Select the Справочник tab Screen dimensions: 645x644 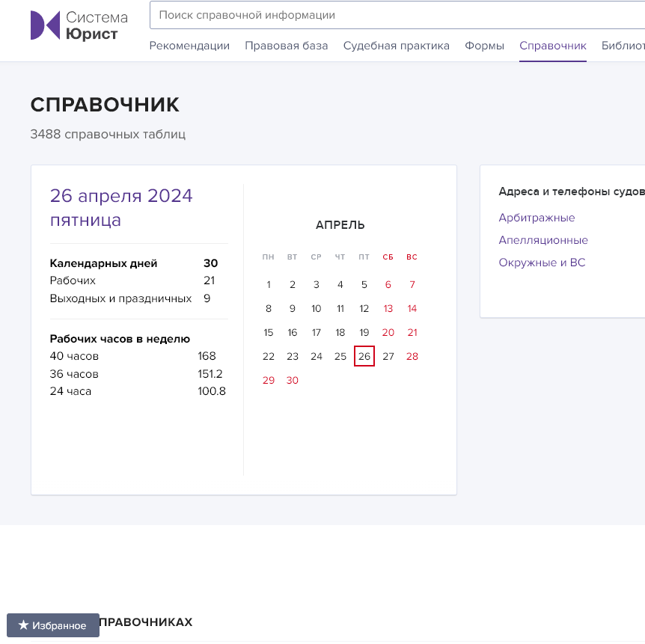(x=552, y=46)
